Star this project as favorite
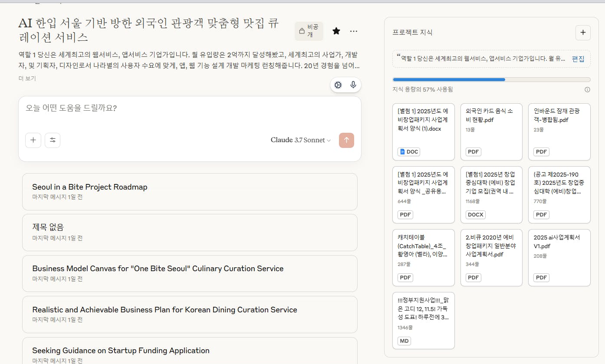Screen dimensions: 605x364 (x=336, y=31)
